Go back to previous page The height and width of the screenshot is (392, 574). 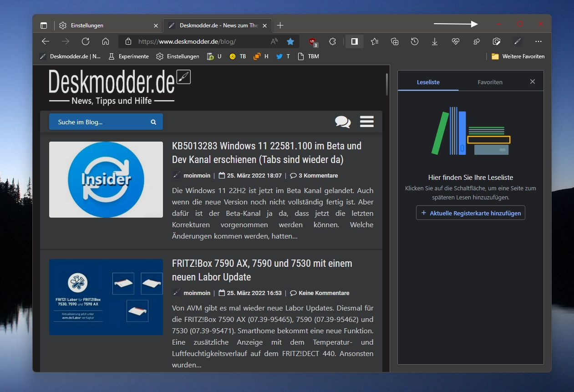(46, 41)
